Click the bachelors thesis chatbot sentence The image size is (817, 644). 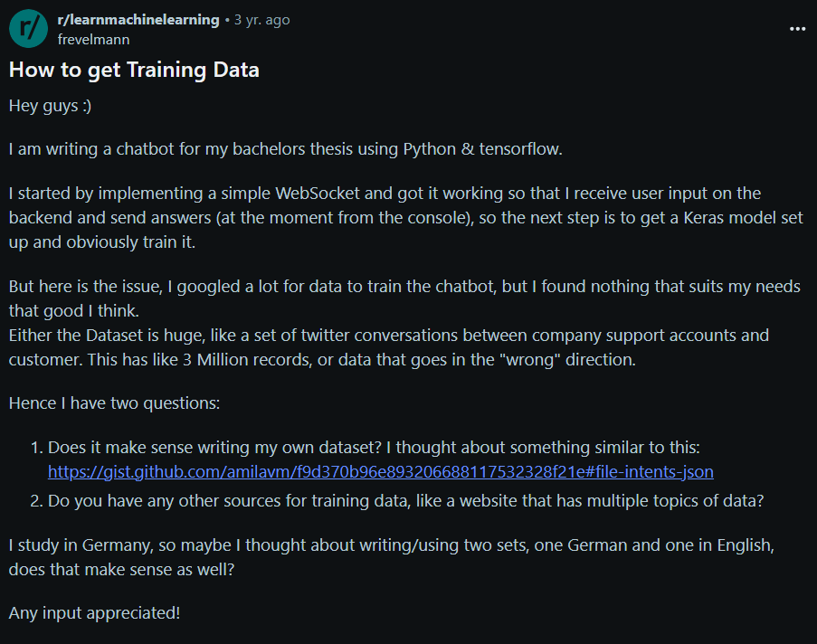(286, 149)
